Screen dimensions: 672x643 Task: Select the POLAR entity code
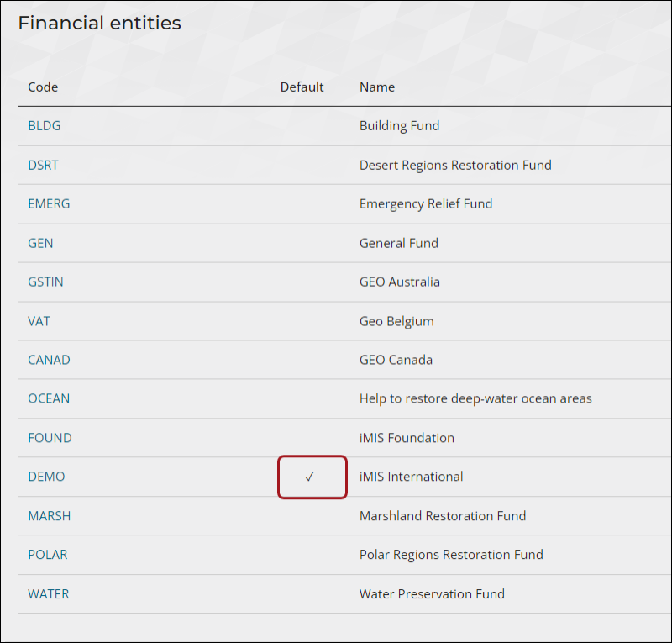tap(47, 555)
